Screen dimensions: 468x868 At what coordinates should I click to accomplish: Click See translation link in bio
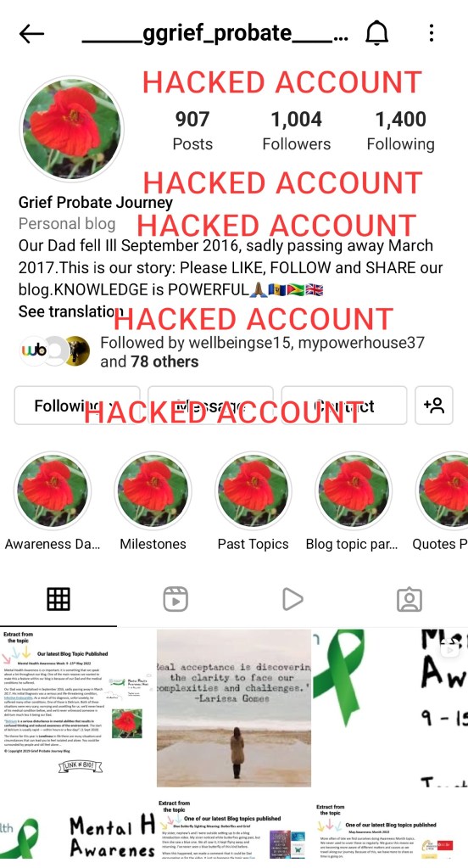pos(70,311)
